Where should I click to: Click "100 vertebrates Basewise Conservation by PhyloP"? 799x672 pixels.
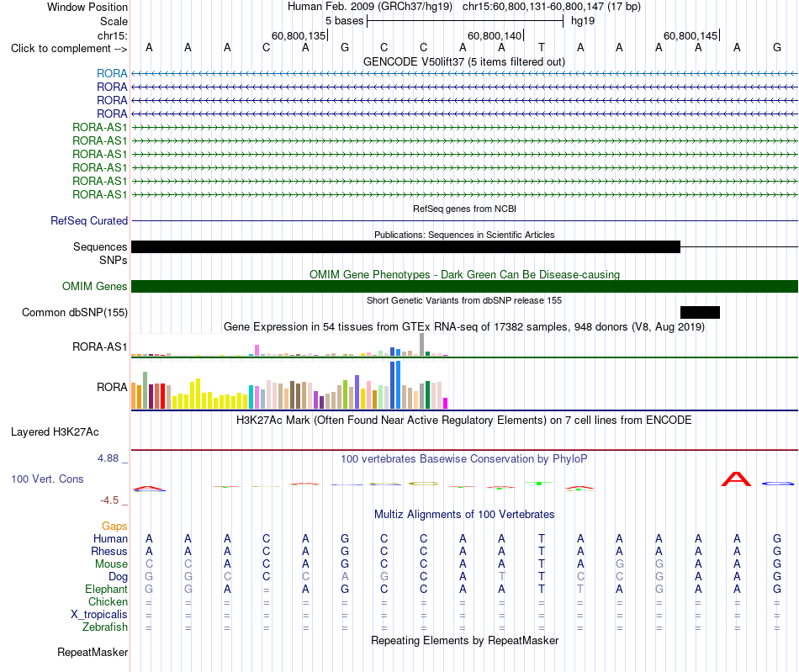pos(464,459)
